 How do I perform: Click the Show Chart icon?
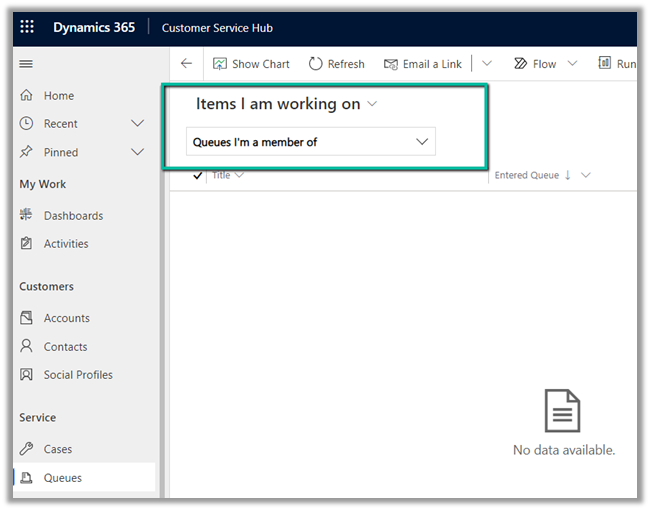(x=220, y=64)
